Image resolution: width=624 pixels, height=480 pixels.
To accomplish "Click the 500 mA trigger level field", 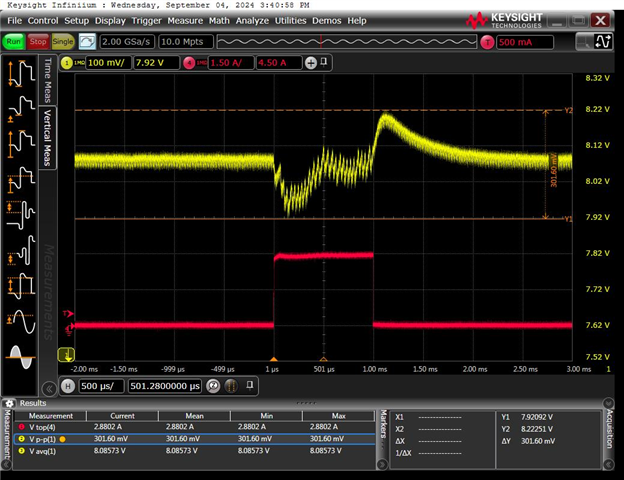I will click(525, 42).
